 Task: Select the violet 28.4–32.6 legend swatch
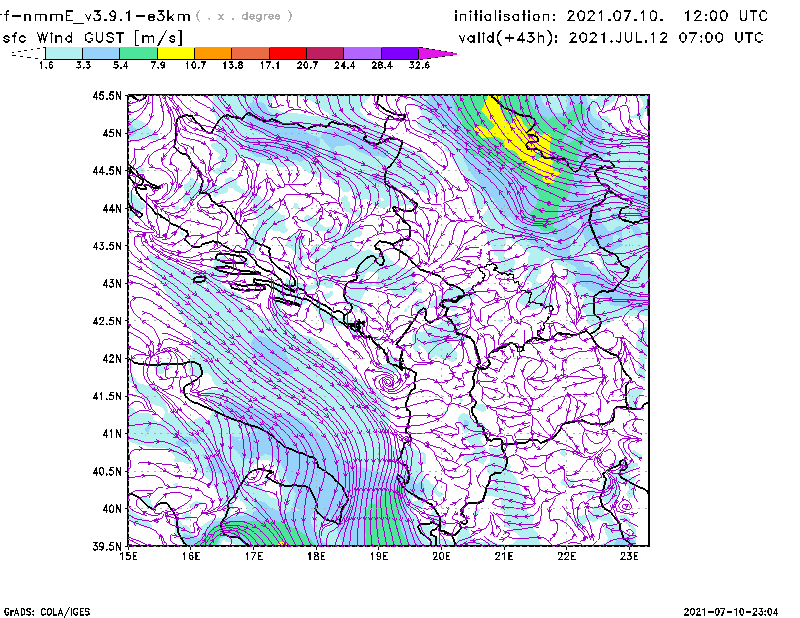click(x=399, y=53)
